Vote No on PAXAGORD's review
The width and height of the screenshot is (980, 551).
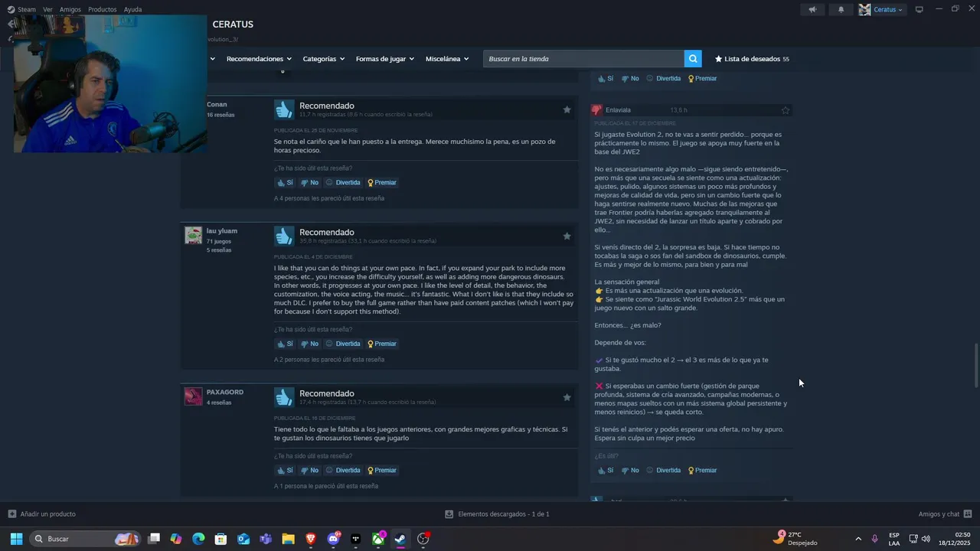pos(309,471)
